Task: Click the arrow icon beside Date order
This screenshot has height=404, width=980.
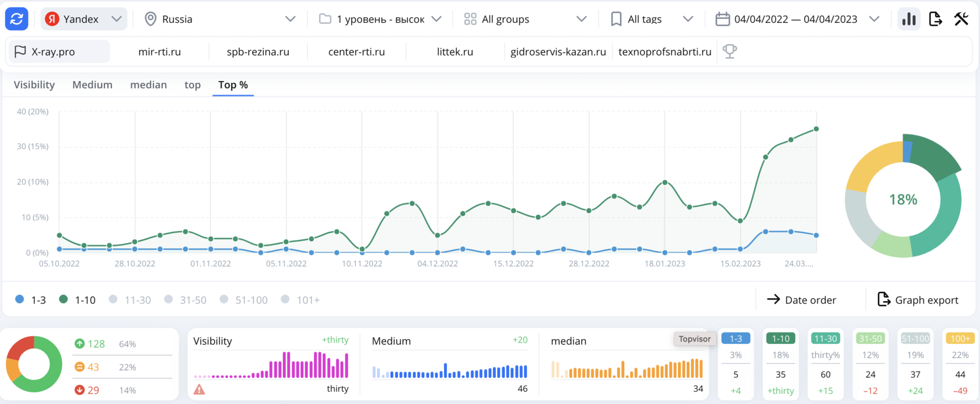Action: pyautogui.click(x=773, y=299)
